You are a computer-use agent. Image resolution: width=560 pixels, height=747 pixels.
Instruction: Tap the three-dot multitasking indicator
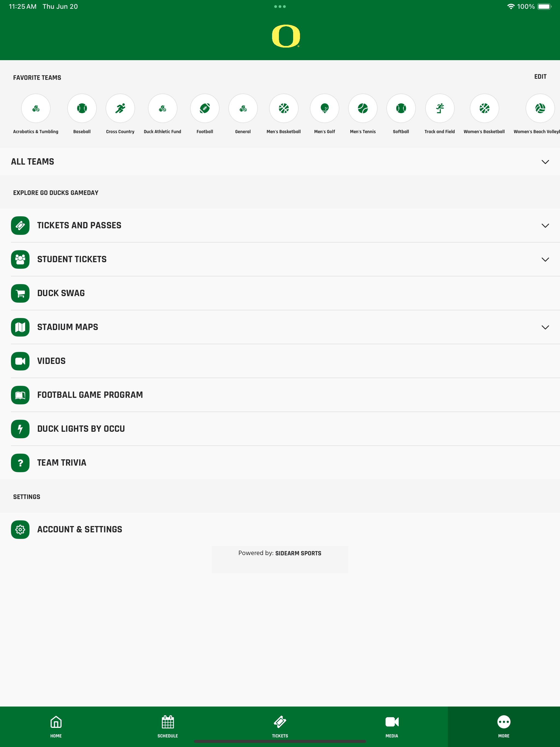280,6
